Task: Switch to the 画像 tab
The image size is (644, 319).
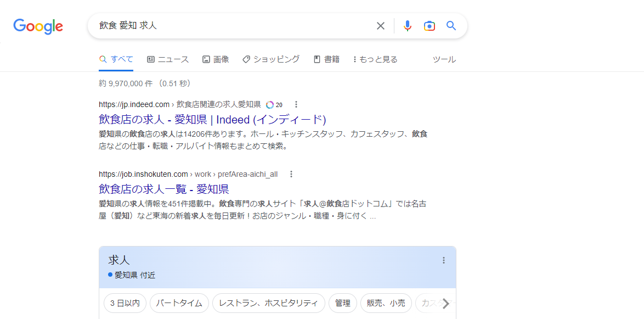Action: [x=216, y=60]
